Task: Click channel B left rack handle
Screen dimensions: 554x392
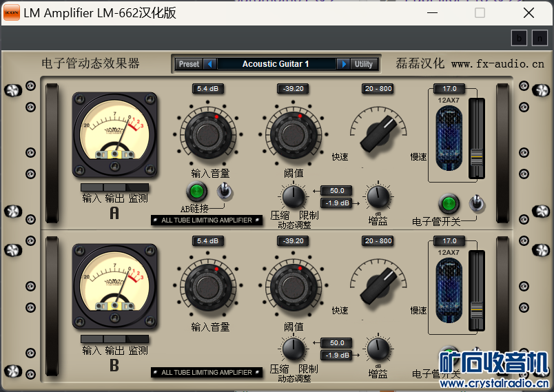Action: click(52, 306)
